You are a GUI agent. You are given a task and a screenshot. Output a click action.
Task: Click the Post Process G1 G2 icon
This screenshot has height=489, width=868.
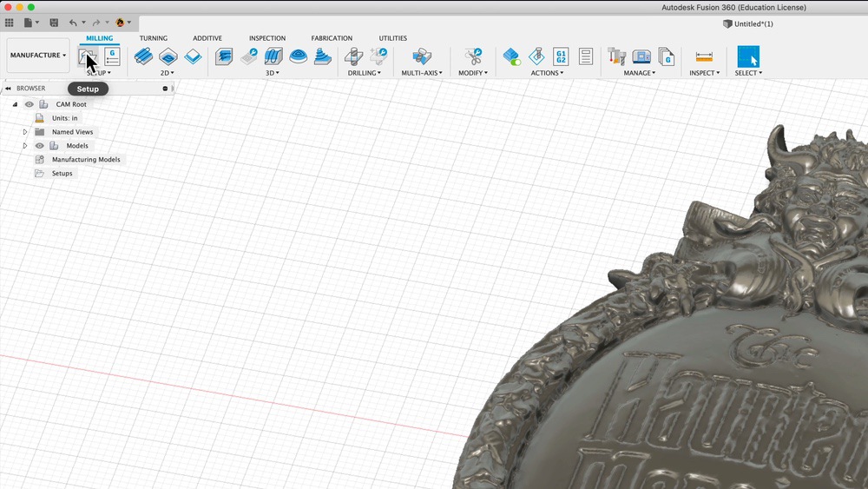(561, 56)
